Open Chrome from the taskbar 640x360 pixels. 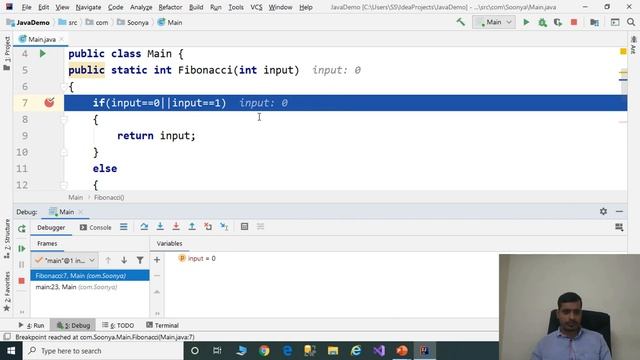264,351
